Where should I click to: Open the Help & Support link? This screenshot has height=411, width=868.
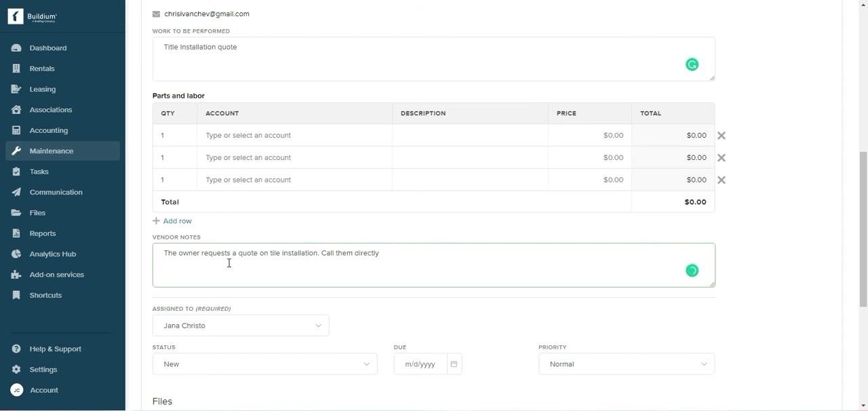56,349
